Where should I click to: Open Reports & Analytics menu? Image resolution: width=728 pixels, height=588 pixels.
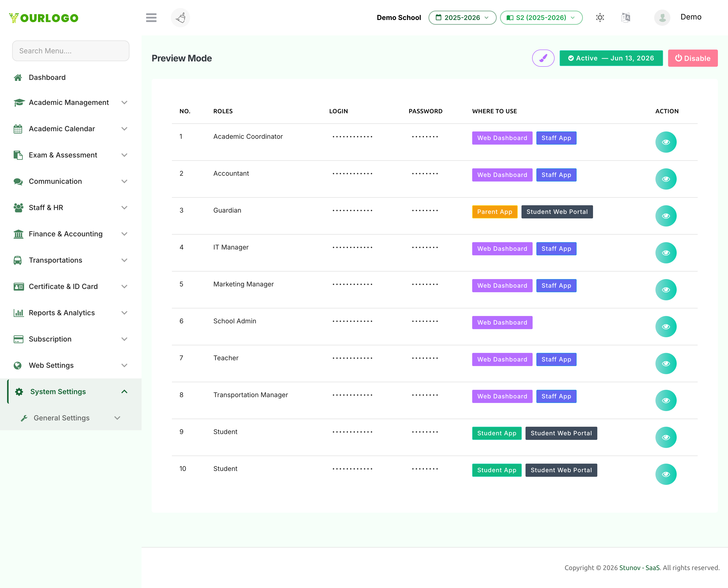click(71, 313)
